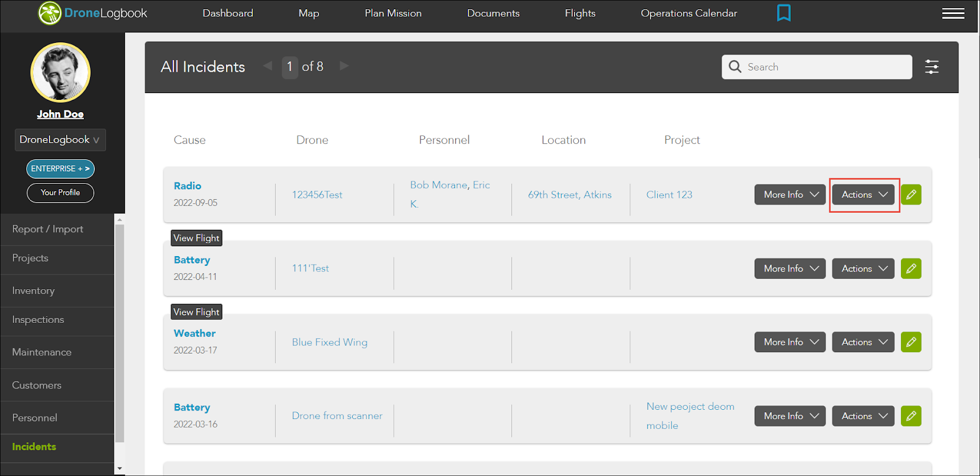This screenshot has height=476, width=980.
Task: Edit the Weather incident with pencil icon
Action: point(911,342)
